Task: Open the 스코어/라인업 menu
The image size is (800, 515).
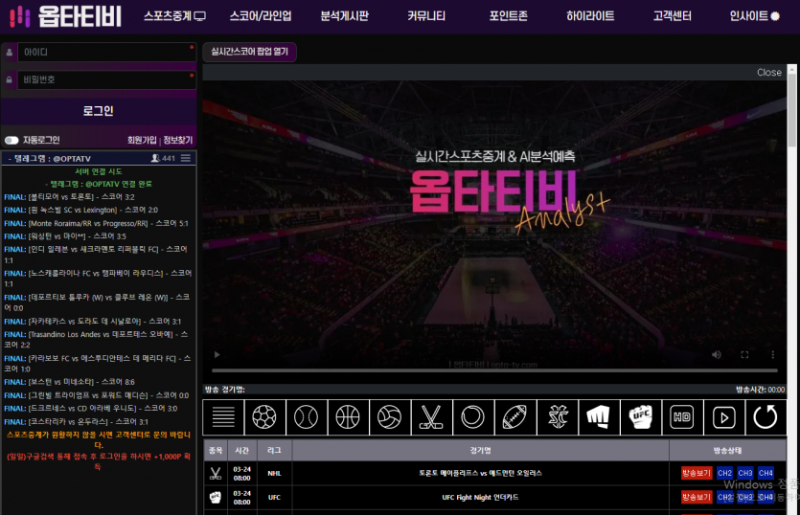Action: (260, 16)
